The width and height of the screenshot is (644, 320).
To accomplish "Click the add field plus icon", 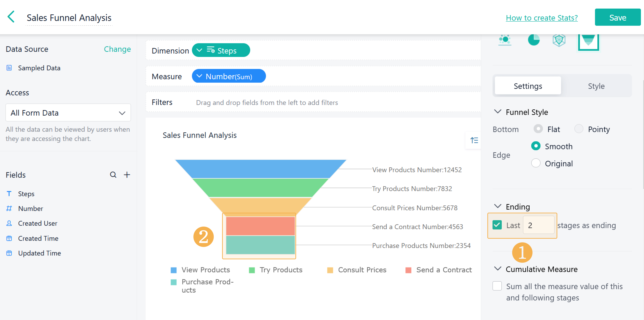I will click(x=127, y=175).
